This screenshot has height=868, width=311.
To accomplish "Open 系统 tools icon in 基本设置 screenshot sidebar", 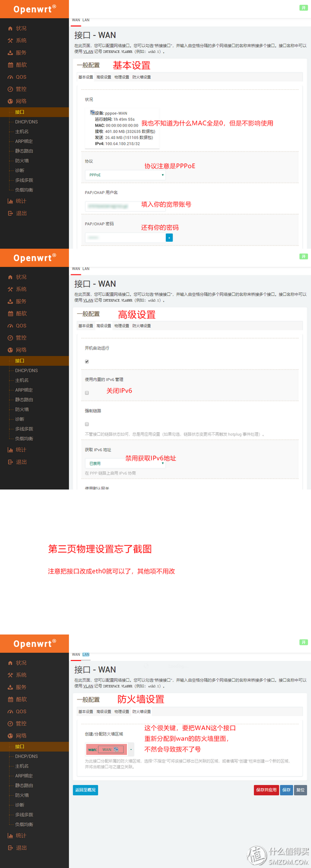I will click(10, 40).
